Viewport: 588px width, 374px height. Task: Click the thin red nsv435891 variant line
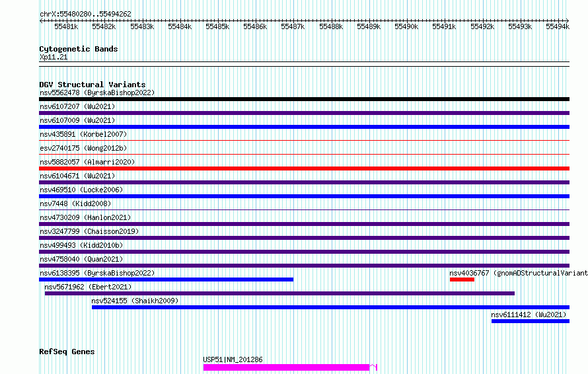pos(304,141)
